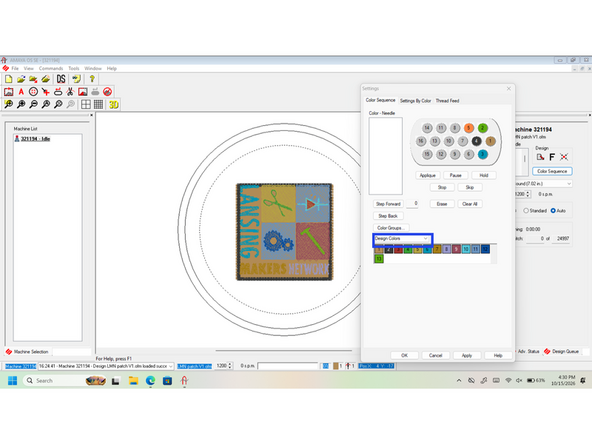Click the Step Forward button
592x444 pixels.
388,204
